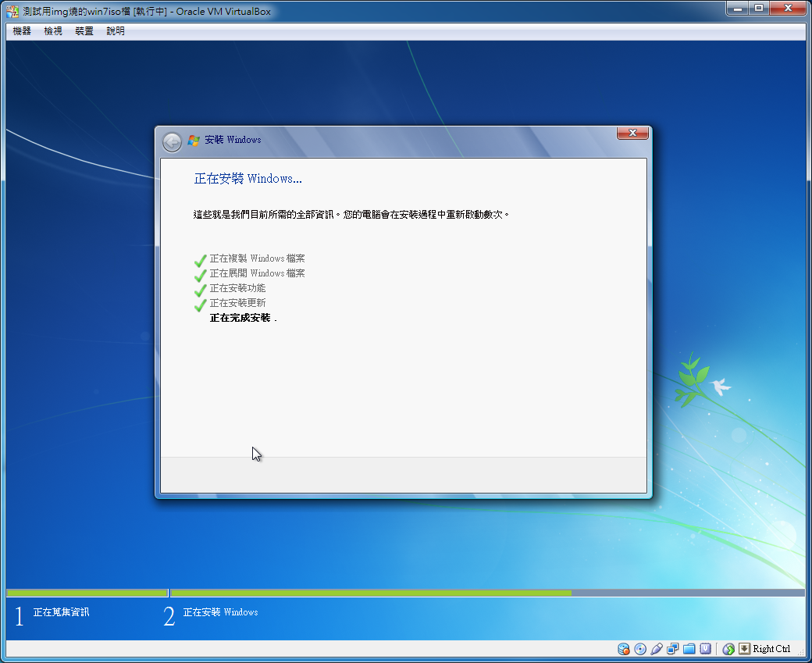
Task: Click the 正在安裝 Windows stage 2 label
Action: click(x=221, y=612)
